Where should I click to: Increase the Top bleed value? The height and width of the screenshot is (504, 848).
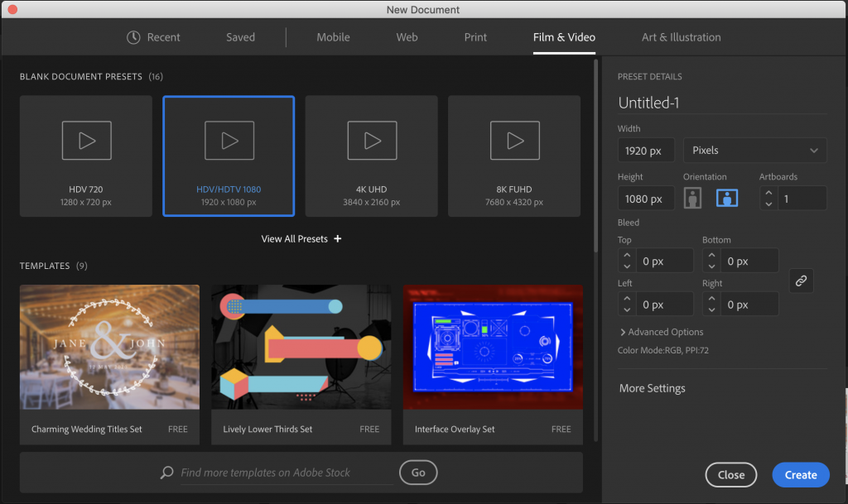coord(627,256)
